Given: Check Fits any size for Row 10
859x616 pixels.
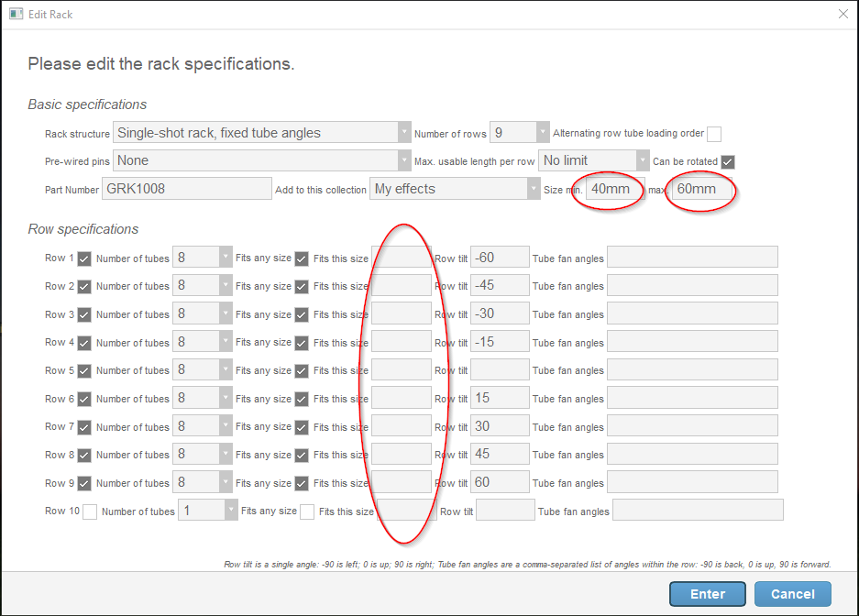Looking at the screenshot, I should [x=307, y=511].
